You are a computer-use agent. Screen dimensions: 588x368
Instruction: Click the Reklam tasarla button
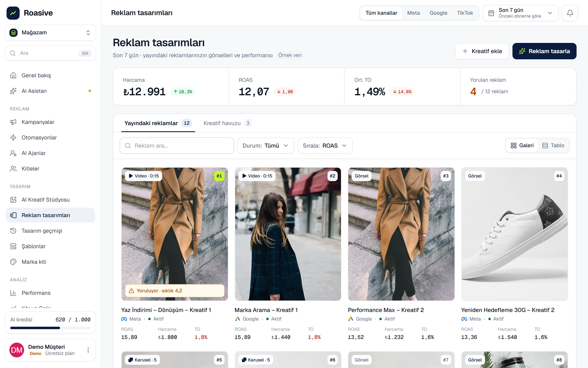[x=544, y=51]
